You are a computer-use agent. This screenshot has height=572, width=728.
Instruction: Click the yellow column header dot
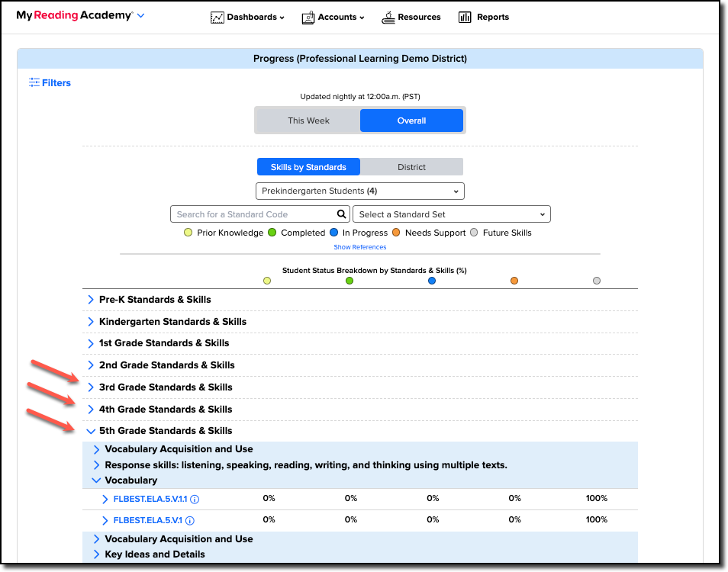267,281
